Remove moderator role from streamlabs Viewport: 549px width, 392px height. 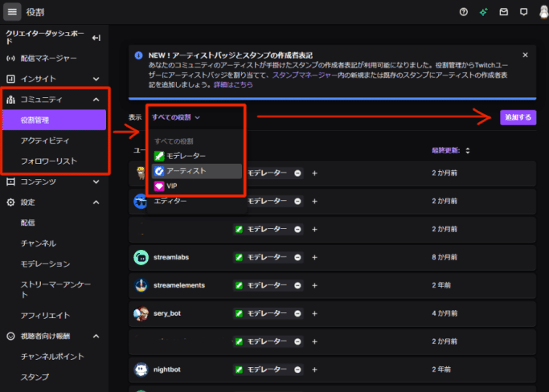(297, 257)
